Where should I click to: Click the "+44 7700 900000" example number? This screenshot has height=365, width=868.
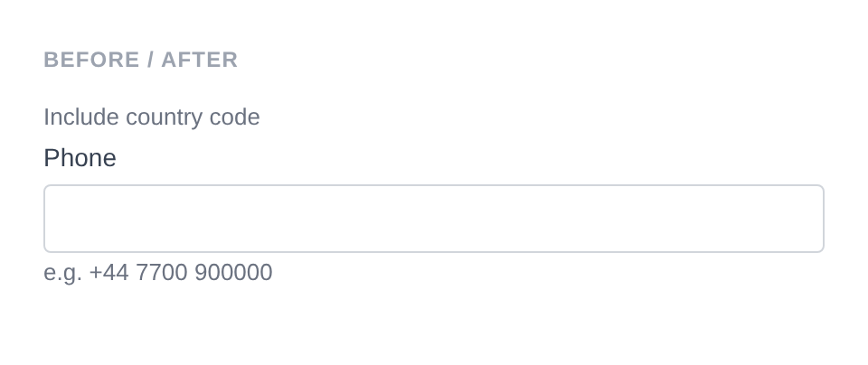[181, 273]
